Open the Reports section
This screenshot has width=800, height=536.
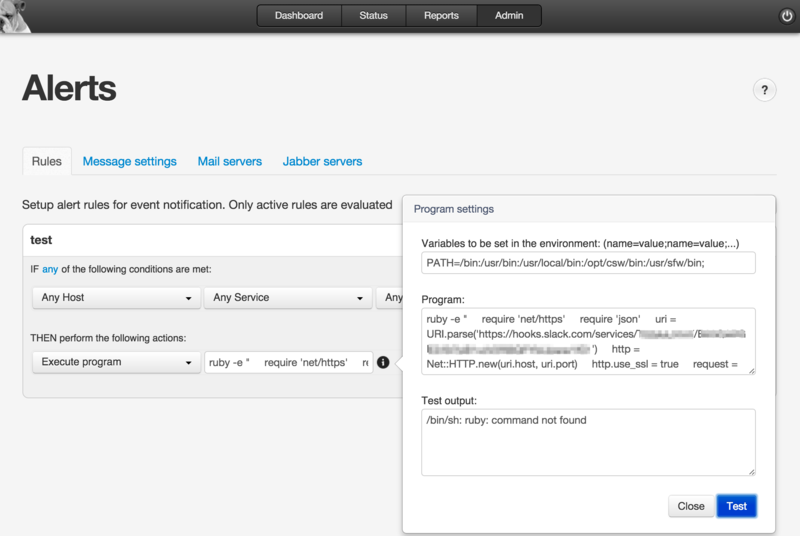tap(441, 15)
